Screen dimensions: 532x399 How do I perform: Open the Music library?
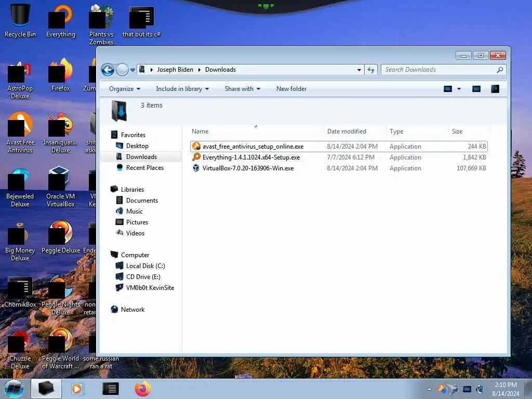(x=135, y=211)
